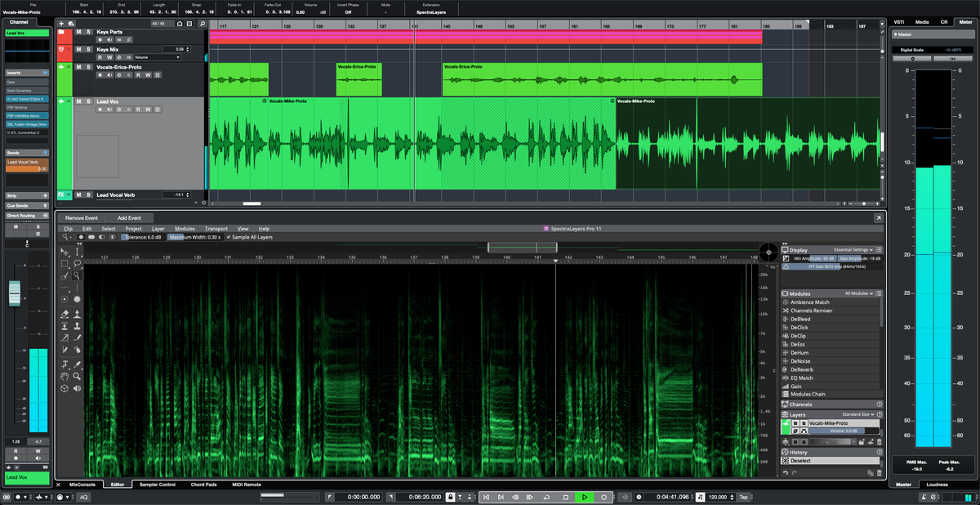
Task: Open the Modules menu in SpectraLayers
Action: (185, 229)
